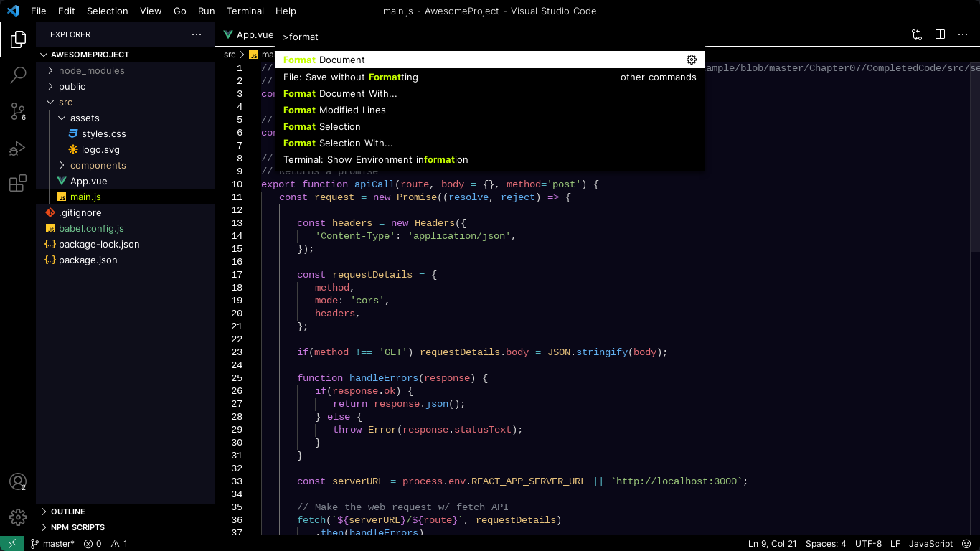Open the Selection menu
The image size is (980, 551).
point(108,11)
